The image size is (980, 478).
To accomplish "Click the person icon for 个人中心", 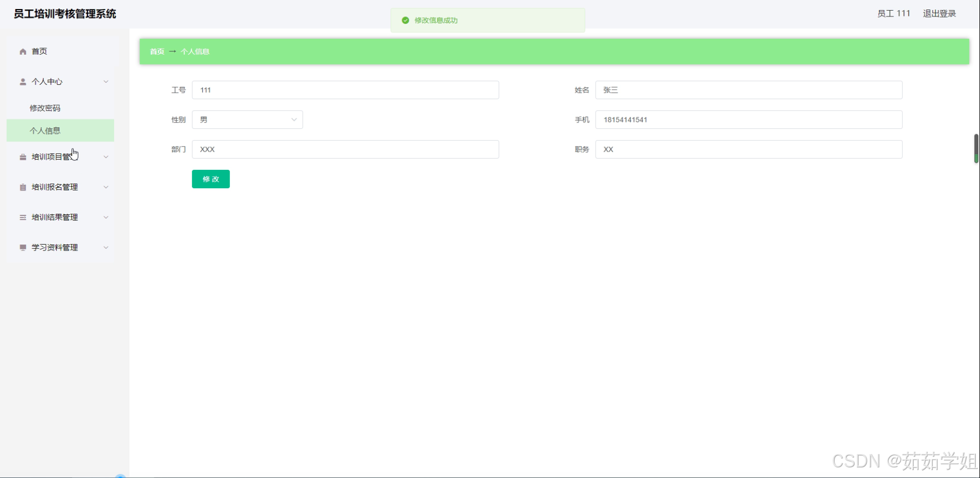I will tap(22, 82).
